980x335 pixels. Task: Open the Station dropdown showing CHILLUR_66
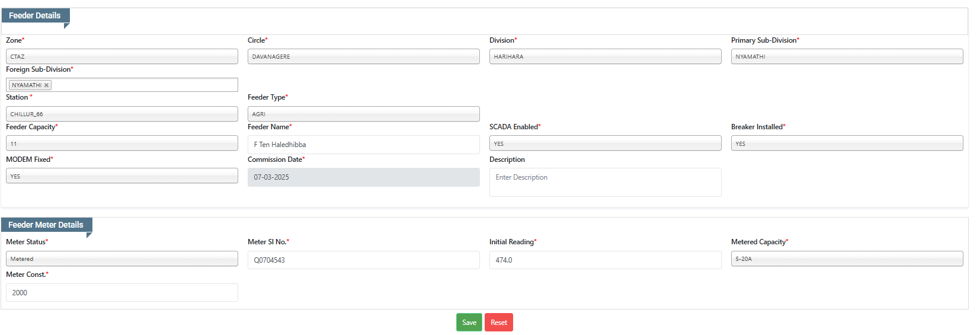[x=122, y=114]
